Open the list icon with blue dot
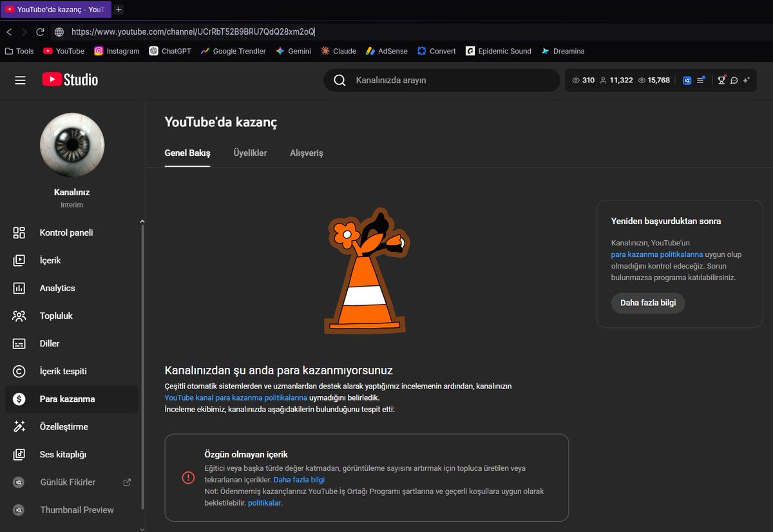The height and width of the screenshot is (532, 773). click(x=701, y=81)
